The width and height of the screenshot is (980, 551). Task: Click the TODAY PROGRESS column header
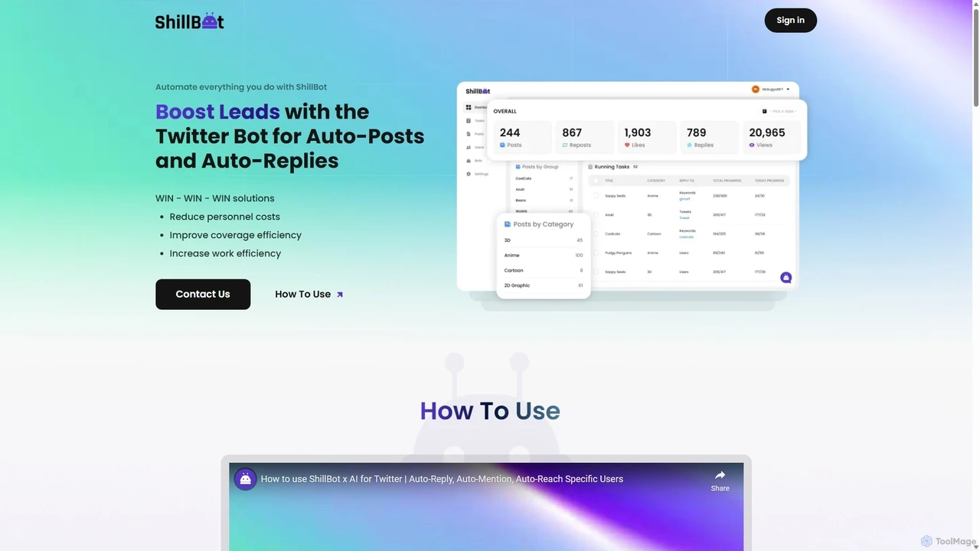769,181
